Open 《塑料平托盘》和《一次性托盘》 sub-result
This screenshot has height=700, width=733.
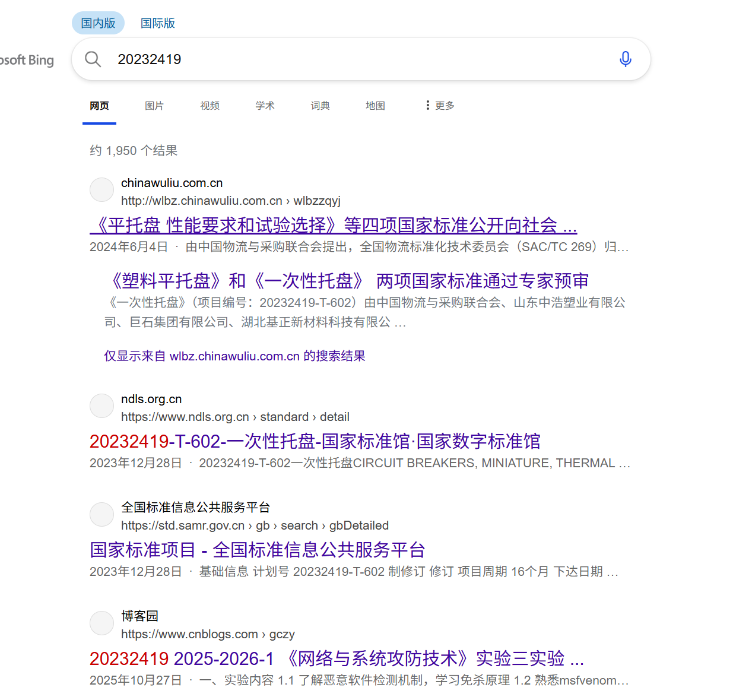point(347,281)
